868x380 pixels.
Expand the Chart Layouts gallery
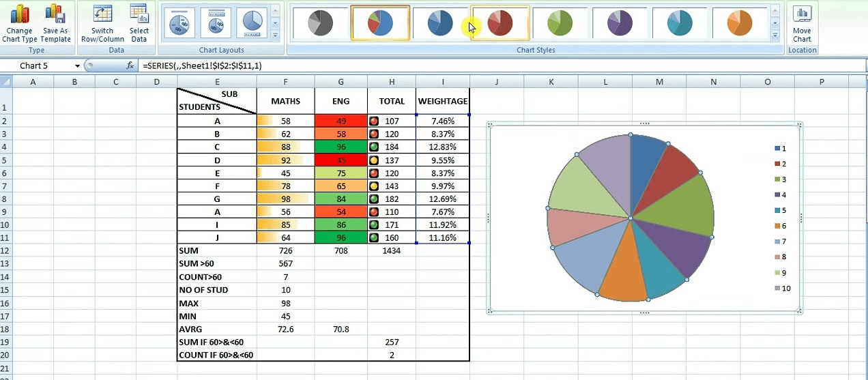pos(275,35)
